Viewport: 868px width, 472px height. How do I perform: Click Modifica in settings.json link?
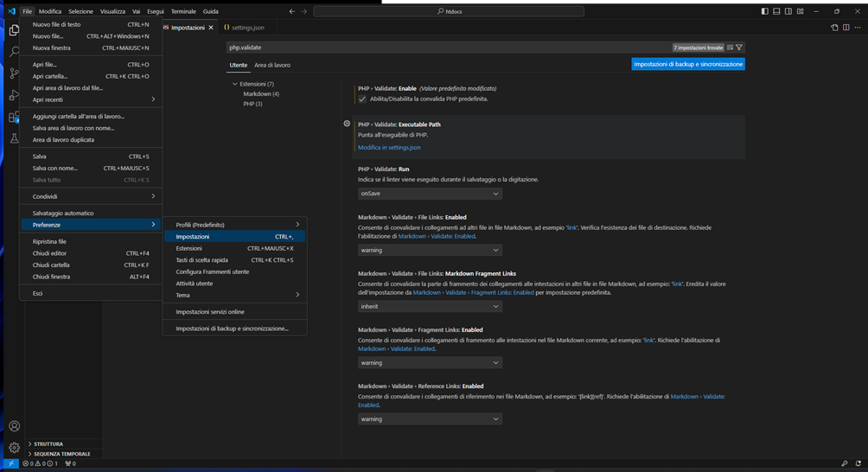click(x=389, y=148)
